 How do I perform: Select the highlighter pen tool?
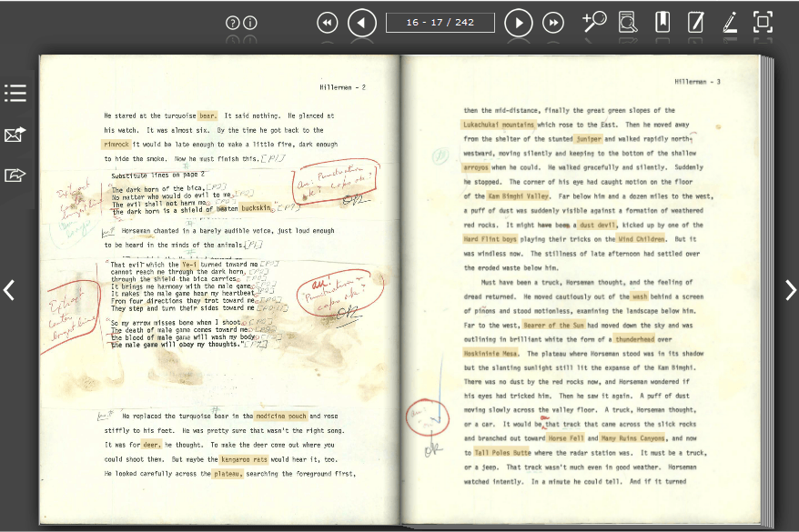(730, 23)
